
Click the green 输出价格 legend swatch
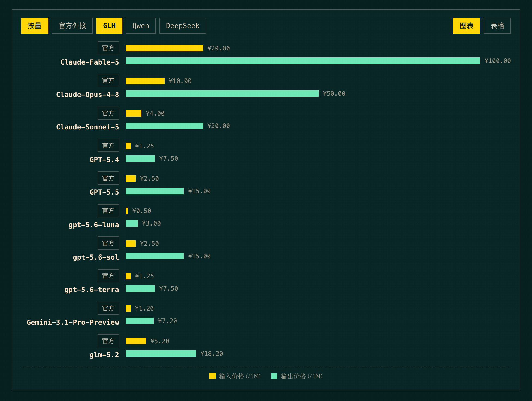click(274, 376)
